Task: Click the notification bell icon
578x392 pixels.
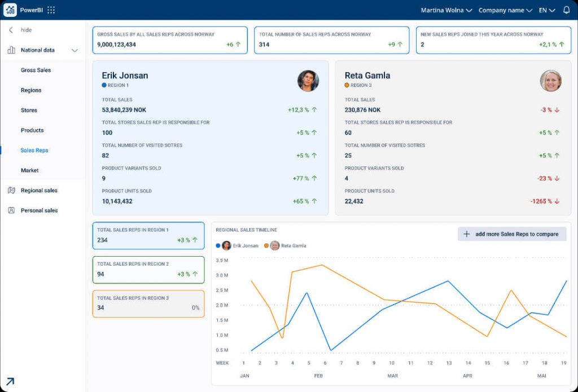Action: pos(567,10)
